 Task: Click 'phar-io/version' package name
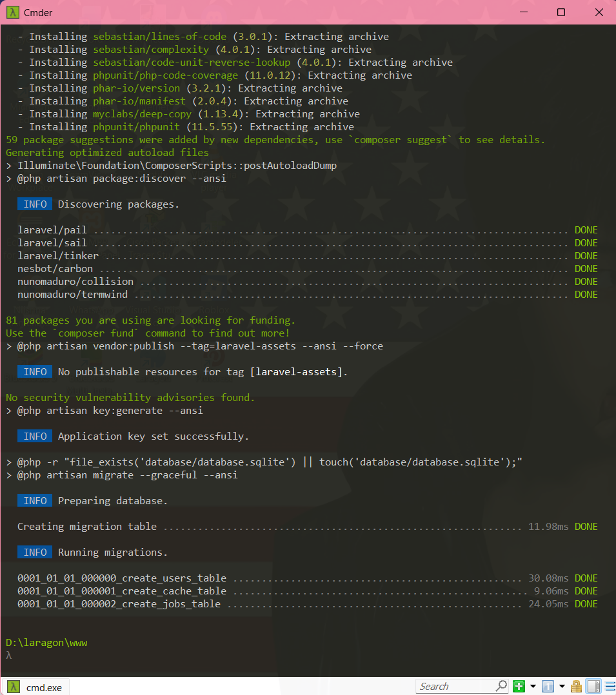coord(136,88)
